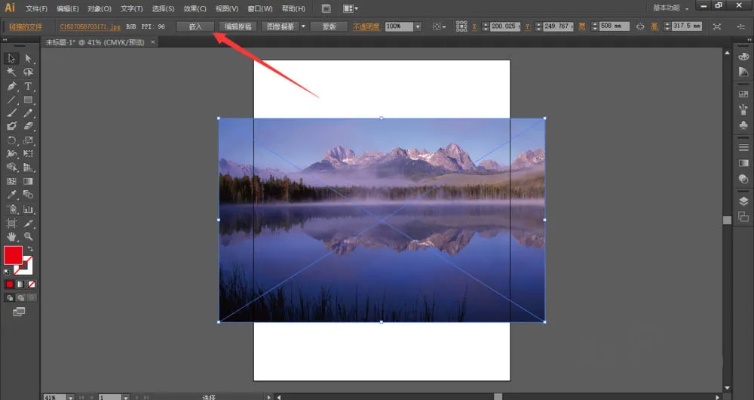Toggle constrain width and height proportions
754x400 pixels.
tap(640, 27)
